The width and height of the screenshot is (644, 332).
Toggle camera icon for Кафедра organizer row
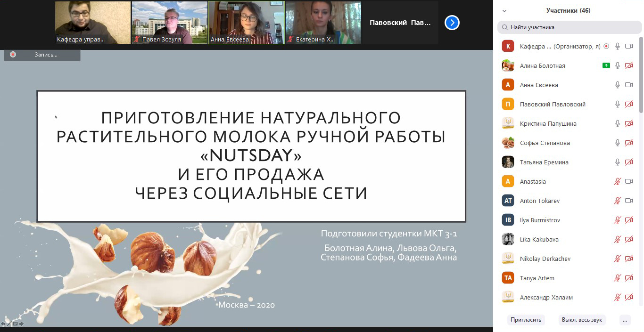click(x=628, y=46)
